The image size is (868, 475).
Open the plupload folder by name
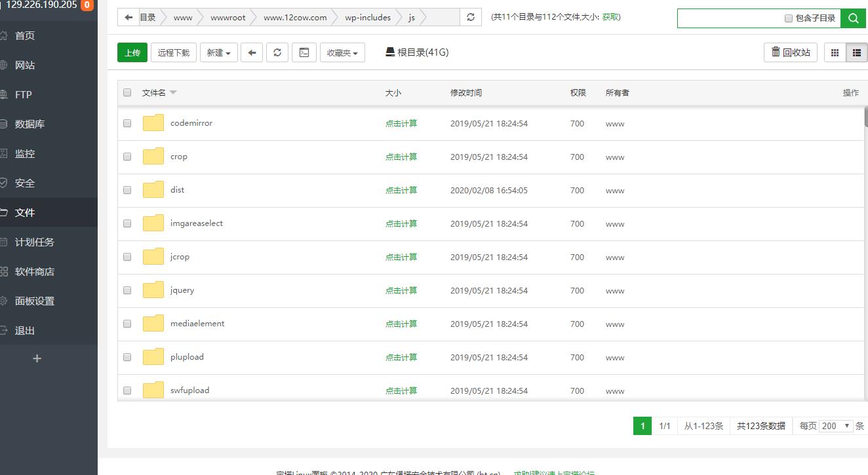point(187,357)
